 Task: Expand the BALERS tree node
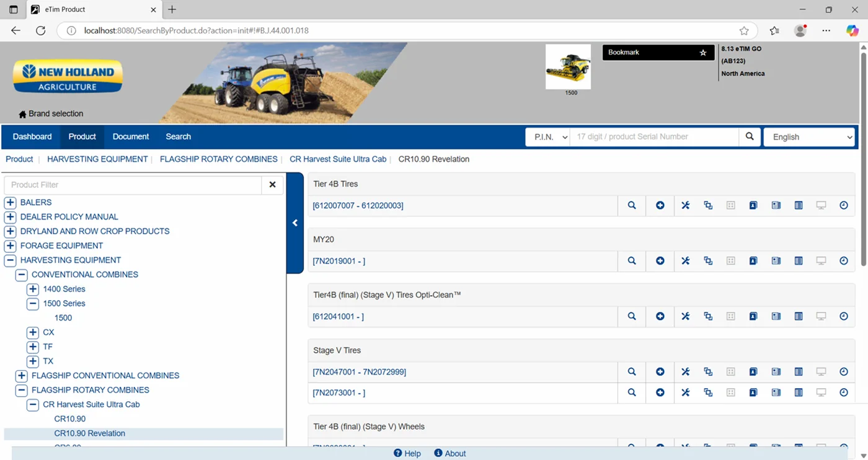[10, 202]
